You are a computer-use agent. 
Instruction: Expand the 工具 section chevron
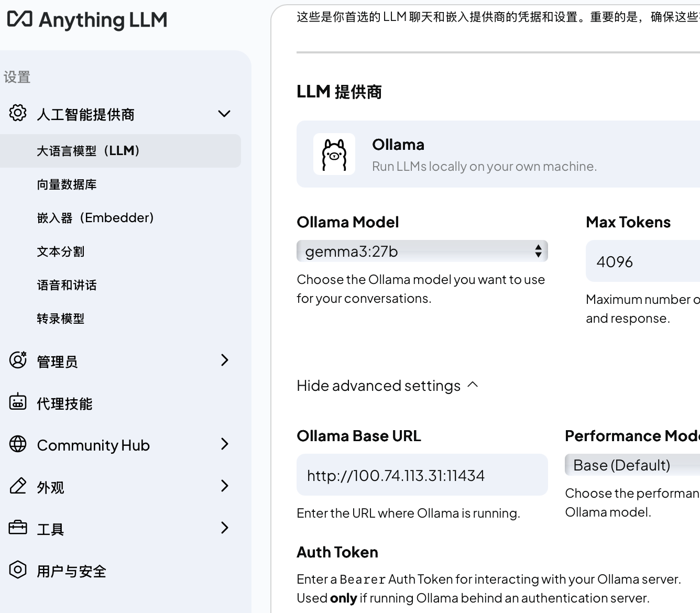click(x=225, y=528)
